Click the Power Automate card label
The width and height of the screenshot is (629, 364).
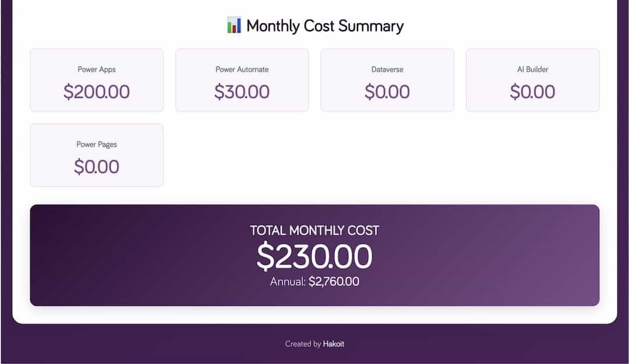click(242, 69)
